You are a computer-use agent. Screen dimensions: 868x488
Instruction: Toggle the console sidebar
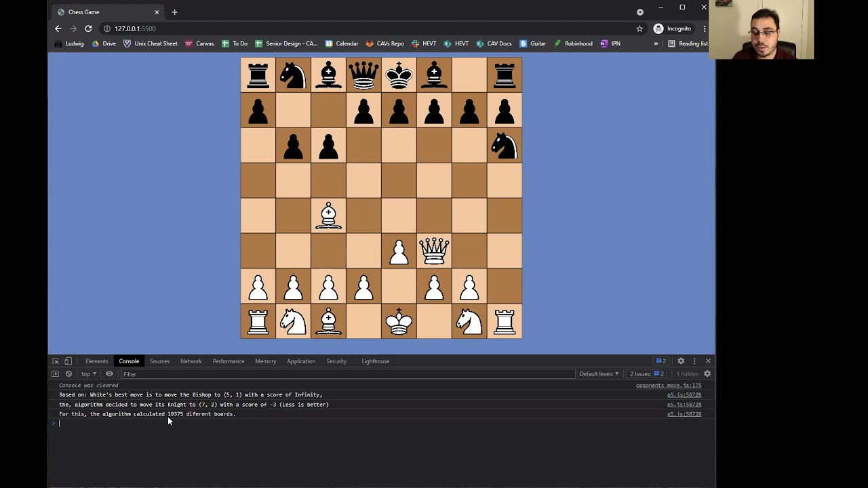[56, 374]
